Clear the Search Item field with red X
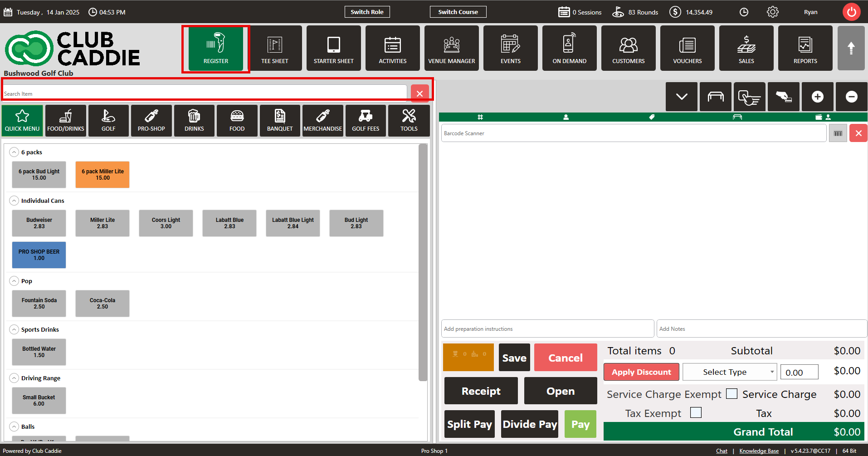This screenshot has height=456, width=868. [x=420, y=93]
